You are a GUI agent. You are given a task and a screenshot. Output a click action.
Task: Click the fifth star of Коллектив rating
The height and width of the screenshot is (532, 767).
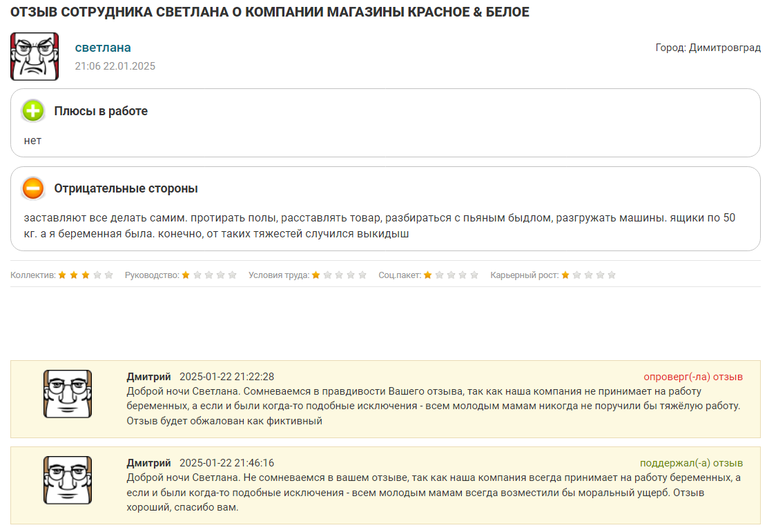109,275
